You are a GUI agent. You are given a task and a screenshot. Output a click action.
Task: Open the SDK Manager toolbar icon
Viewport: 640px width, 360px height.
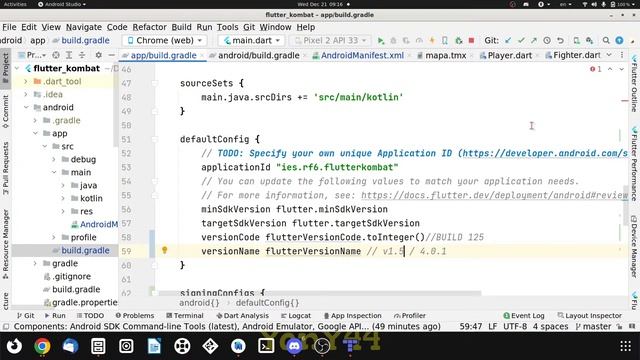tap(589, 40)
